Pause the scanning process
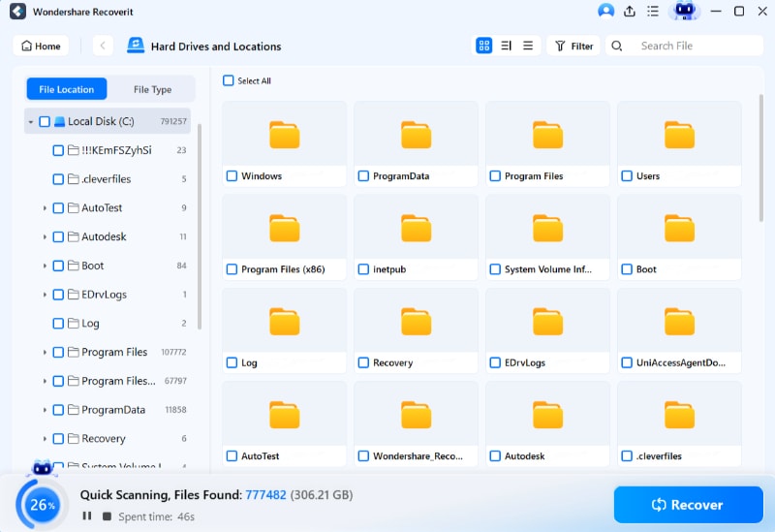The image size is (775, 532). (87, 516)
